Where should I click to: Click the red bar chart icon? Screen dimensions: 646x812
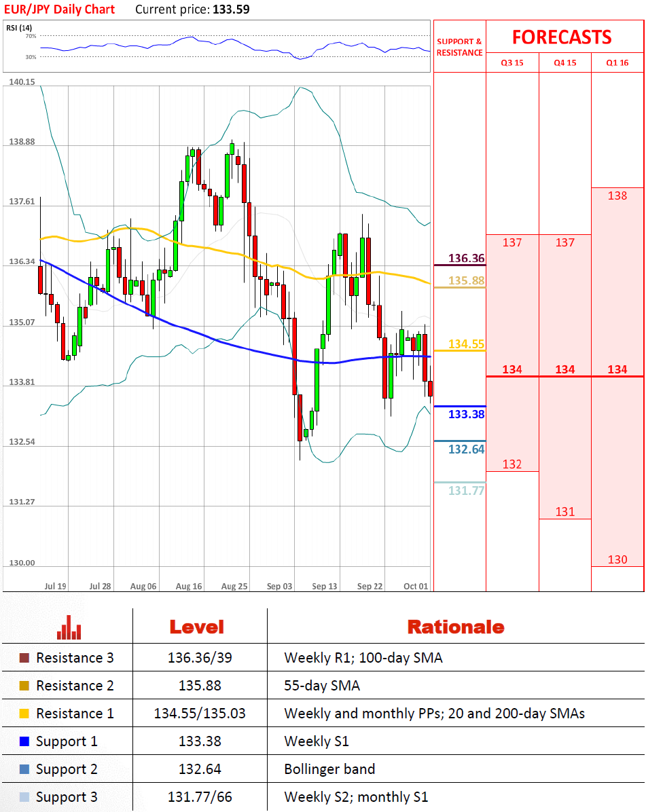69,627
